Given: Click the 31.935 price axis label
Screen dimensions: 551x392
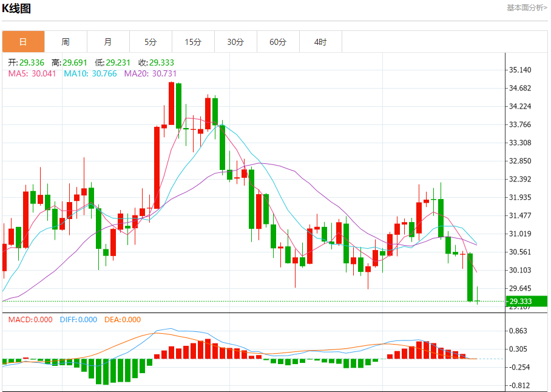Looking at the screenshot, I should click(x=520, y=197).
